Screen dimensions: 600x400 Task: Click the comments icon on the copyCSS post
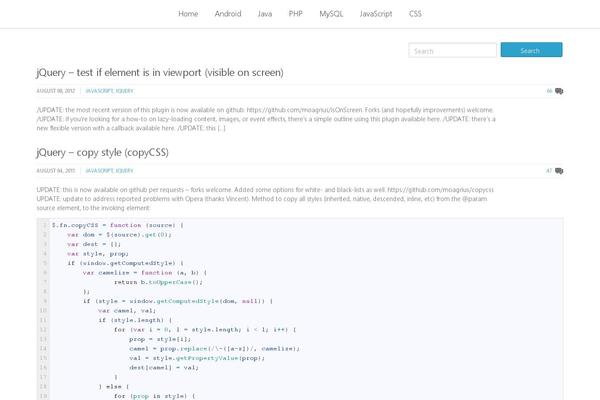point(559,171)
